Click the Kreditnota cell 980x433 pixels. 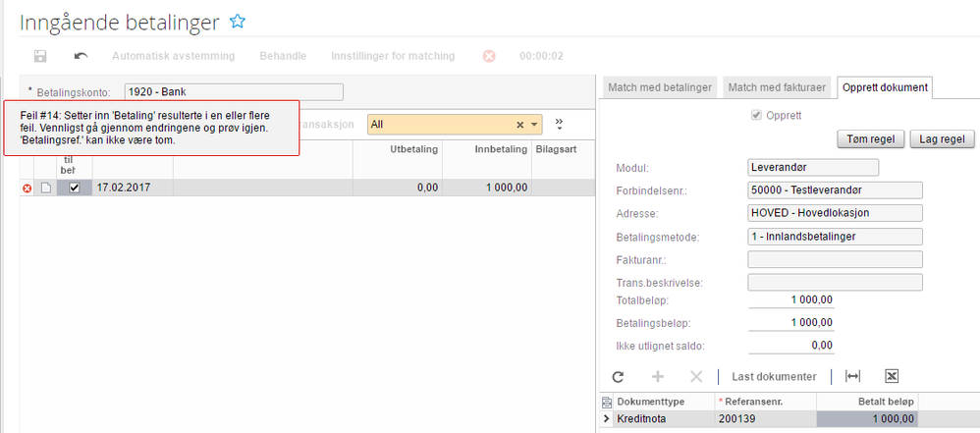coord(663,418)
